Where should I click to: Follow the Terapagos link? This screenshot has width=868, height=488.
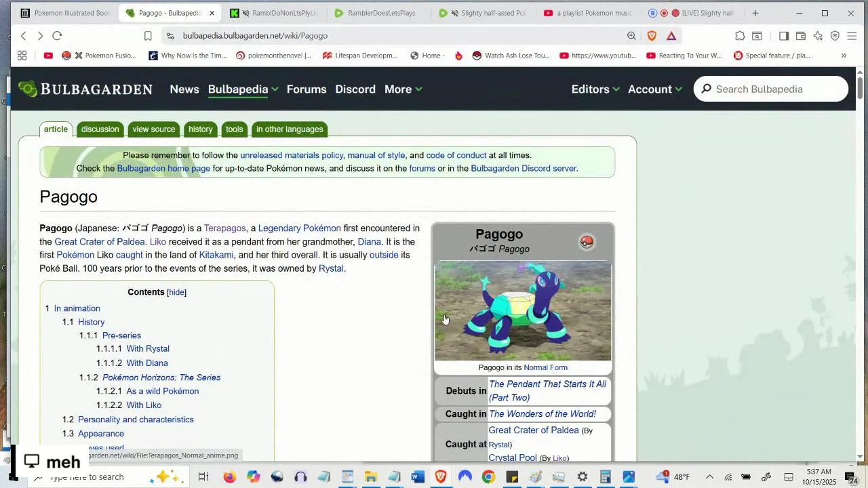pyautogui.click(x=224, y=228)
